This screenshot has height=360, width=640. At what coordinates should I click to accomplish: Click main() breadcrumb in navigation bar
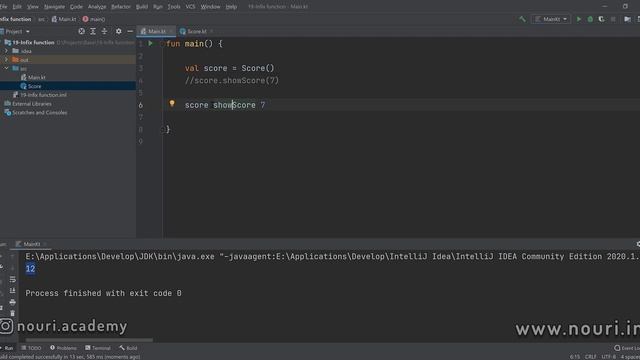tap(94, 19)
